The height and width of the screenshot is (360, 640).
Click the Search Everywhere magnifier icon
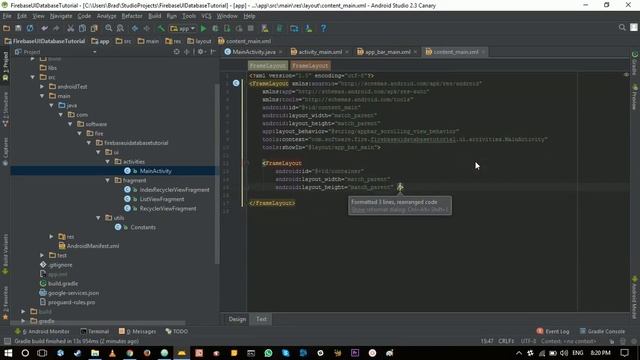pyautogui.click(x=622, y=27)
